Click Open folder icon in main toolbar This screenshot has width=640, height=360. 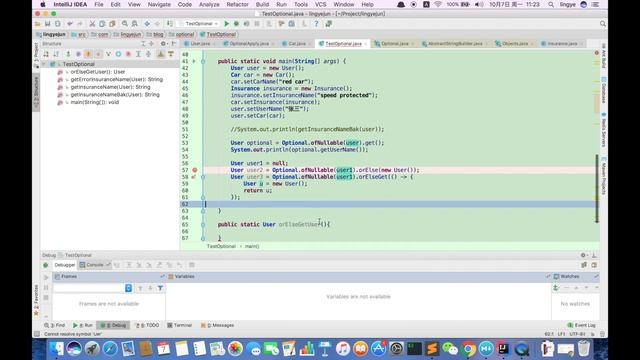pyautogui.click(x=38, y=24)
